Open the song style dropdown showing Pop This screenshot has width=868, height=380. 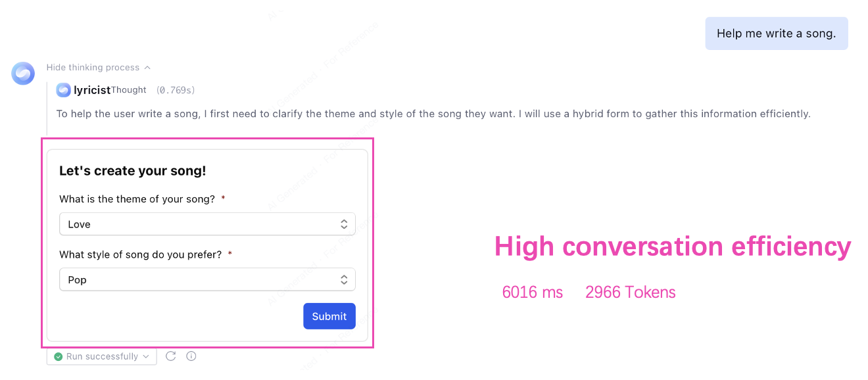[207, 280]
